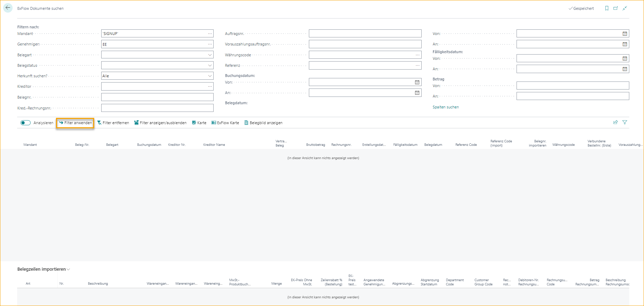Open page in new window icon
The image size is (644, 306).
pyautogui.click(x=616, y=8)
